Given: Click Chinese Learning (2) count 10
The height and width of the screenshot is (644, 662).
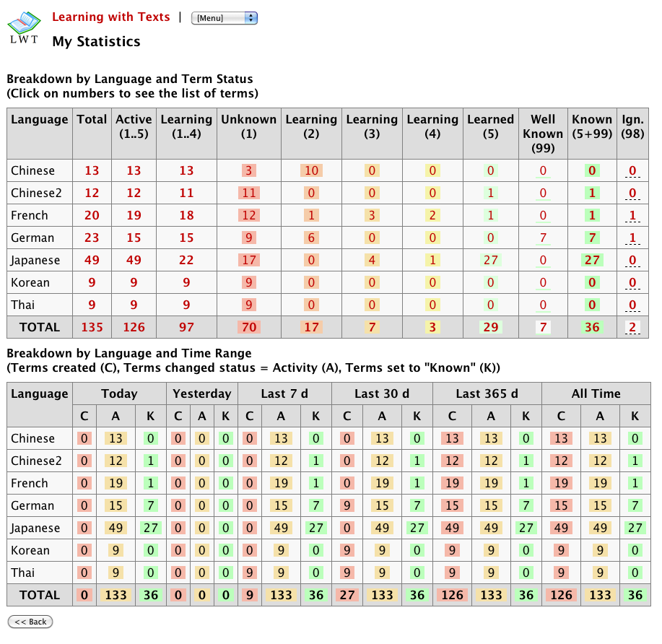Looking at the screenshot, I should pyautogui.click(x=311, y=171).
